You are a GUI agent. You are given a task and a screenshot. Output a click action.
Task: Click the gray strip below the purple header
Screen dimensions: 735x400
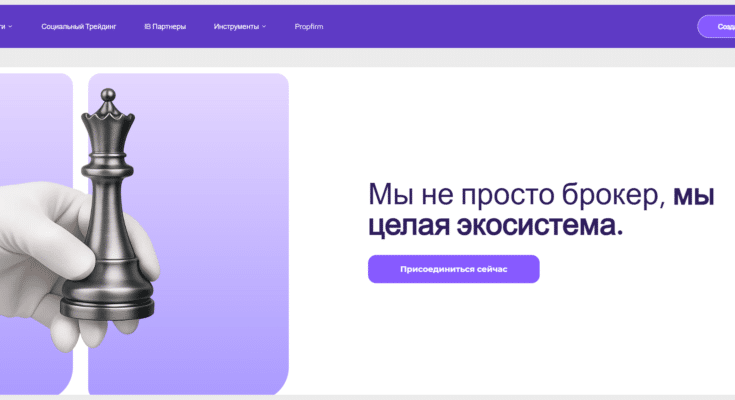click(400, 57)
